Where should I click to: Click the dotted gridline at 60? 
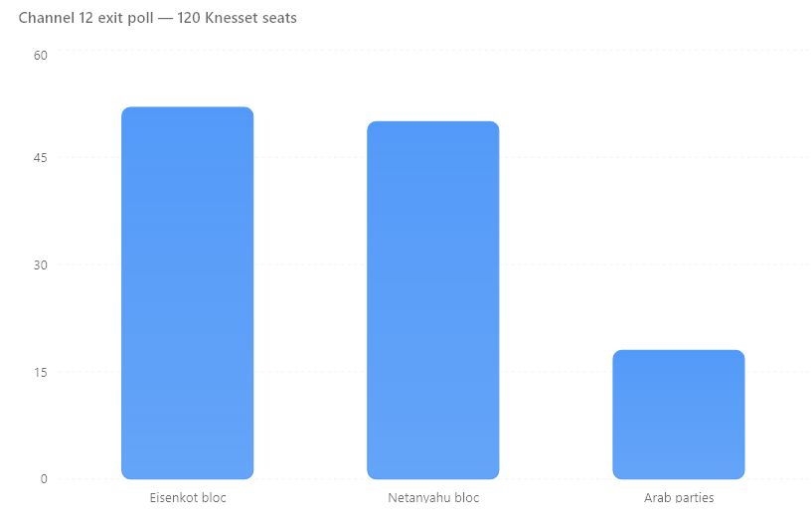pyautogui.click(x=433, y=51)
